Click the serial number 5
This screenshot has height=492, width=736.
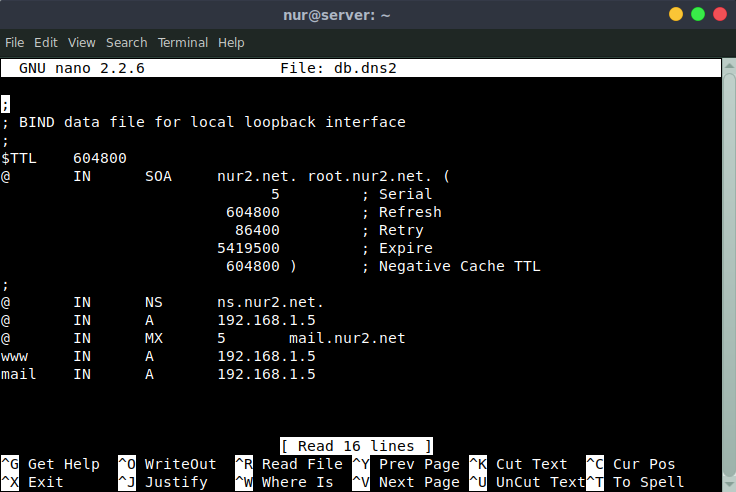point(275,194)
